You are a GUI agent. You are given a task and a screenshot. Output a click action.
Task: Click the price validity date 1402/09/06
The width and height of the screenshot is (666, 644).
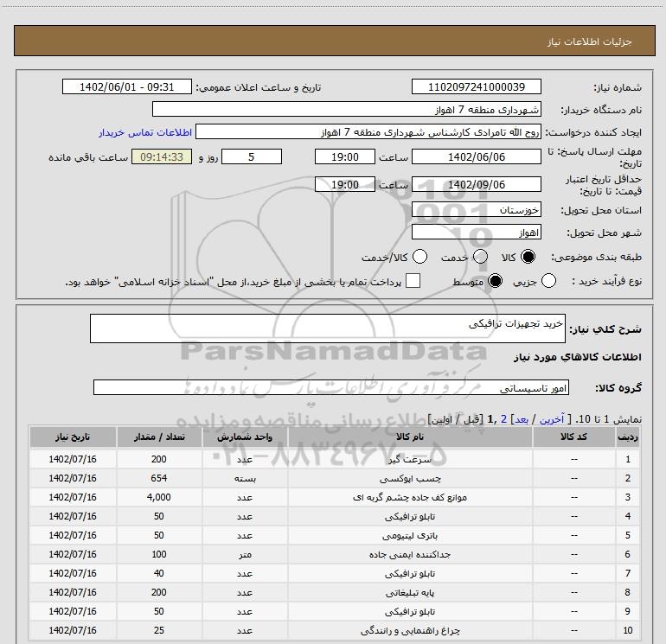pos(476,185)
